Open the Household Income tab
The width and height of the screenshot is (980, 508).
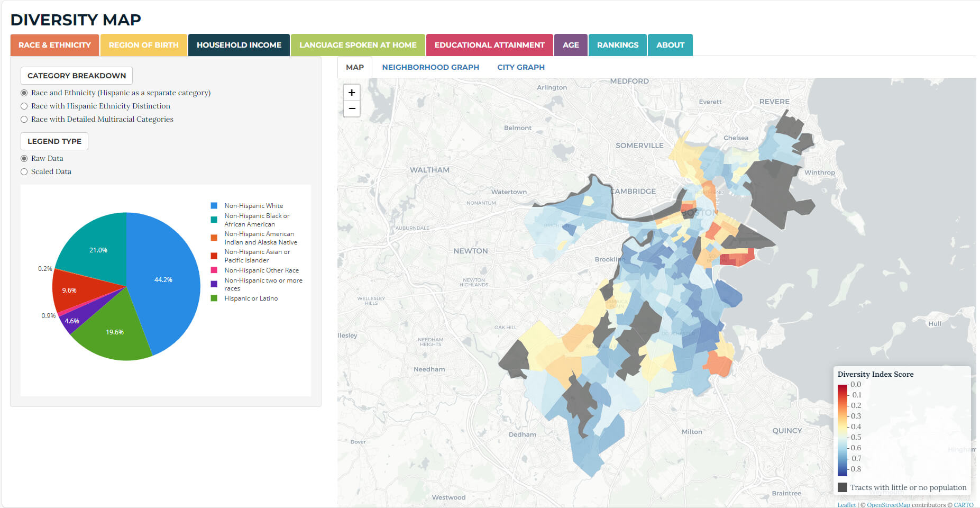239,45
